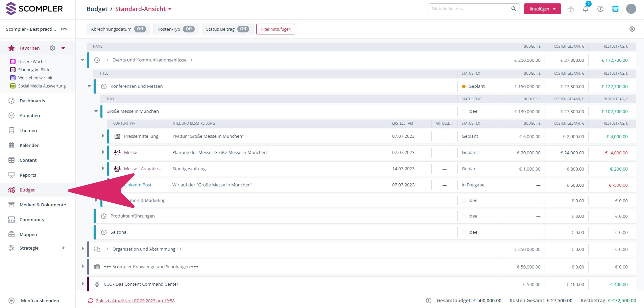Go to Medien & Dokumente section
This screenshot has width=644, height=308.
point(43,205)
